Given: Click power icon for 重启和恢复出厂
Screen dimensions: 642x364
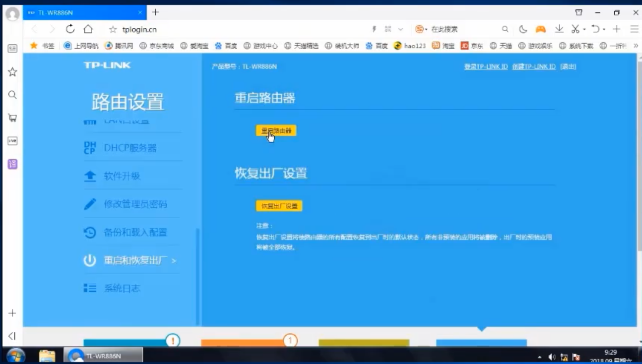Looking at the screenshot, I should tap(90, 260).
